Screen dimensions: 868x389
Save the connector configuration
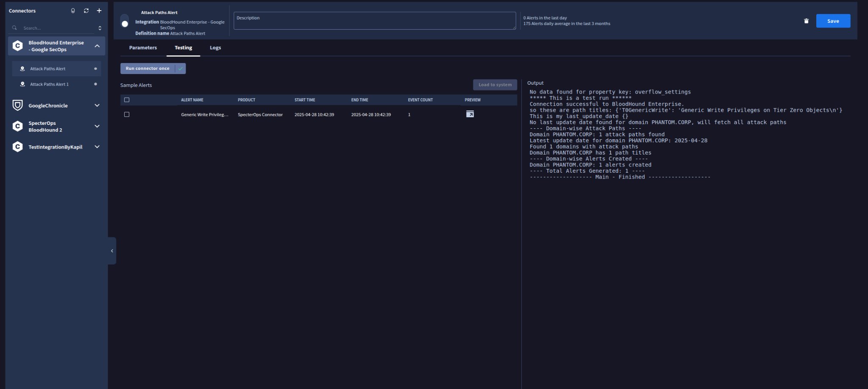coord(833,21)
